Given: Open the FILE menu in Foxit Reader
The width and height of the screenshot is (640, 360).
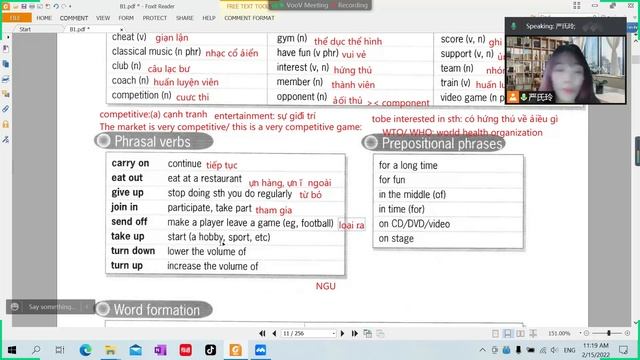Looking at the screenshot, I should tap(16, 18).
